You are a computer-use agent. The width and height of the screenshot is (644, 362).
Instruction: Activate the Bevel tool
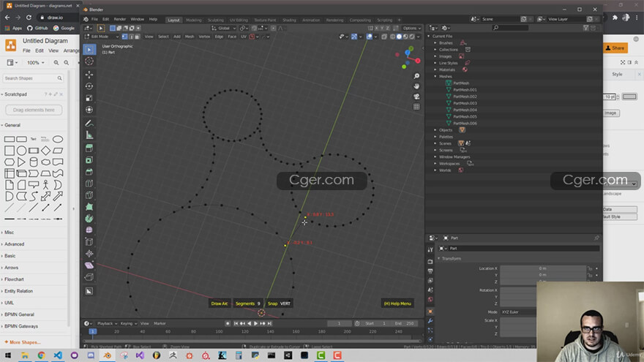tap(89, 172)
